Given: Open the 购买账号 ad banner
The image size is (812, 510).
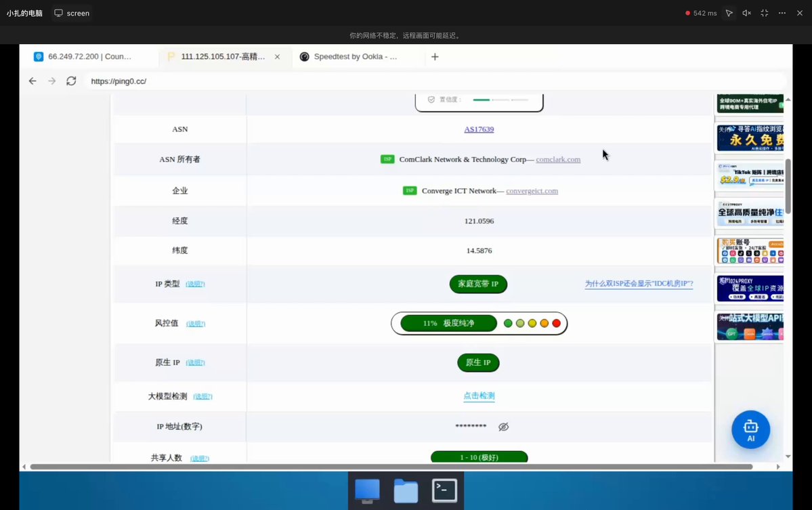Looking at the screenshot, I should pos(750,251).
